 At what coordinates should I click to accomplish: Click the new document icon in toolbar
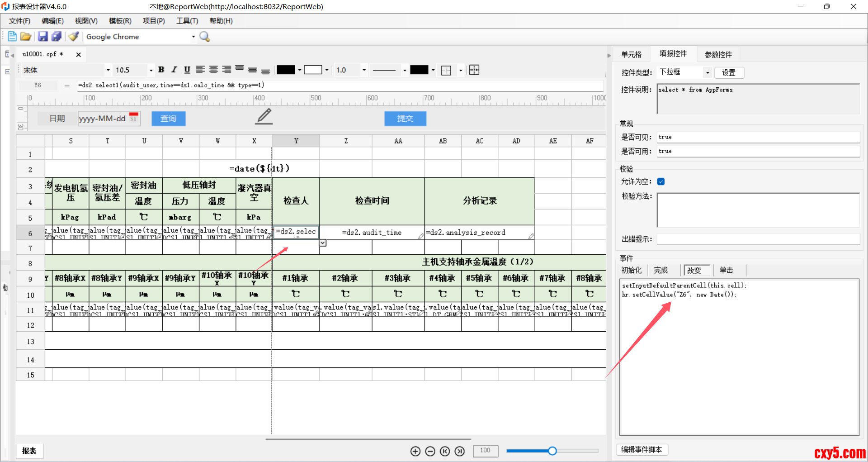(x=12, y=37)
